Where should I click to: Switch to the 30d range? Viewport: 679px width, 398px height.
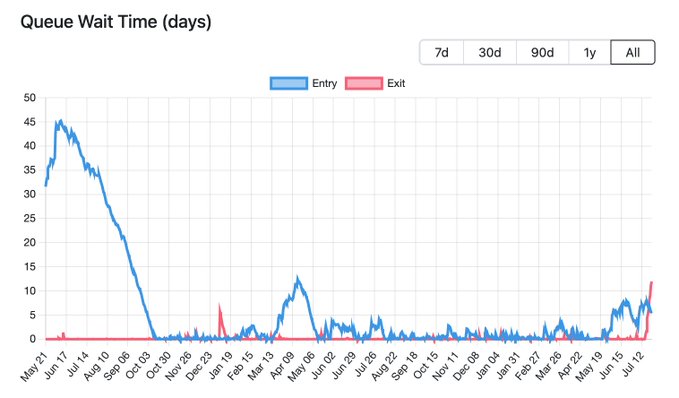[x=490, y=52]
